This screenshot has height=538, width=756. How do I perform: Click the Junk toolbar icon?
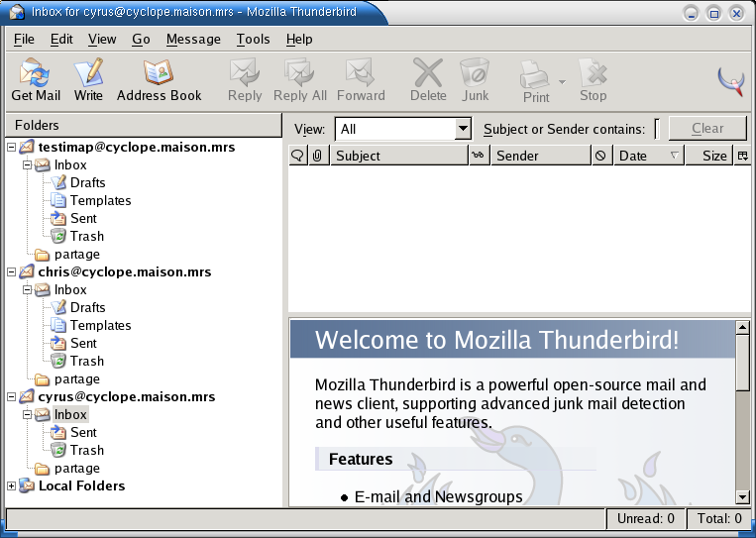(475, 79)
